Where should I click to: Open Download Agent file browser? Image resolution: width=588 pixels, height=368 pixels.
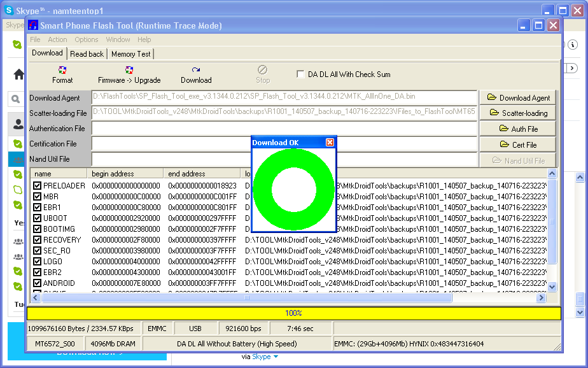pyautogui.click(x=518, y=98)
